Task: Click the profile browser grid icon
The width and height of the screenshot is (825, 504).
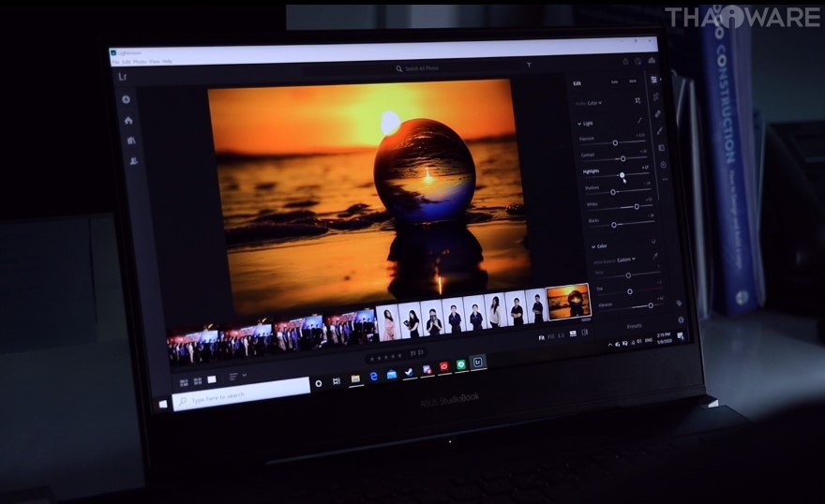Action: tap(637, 100)
